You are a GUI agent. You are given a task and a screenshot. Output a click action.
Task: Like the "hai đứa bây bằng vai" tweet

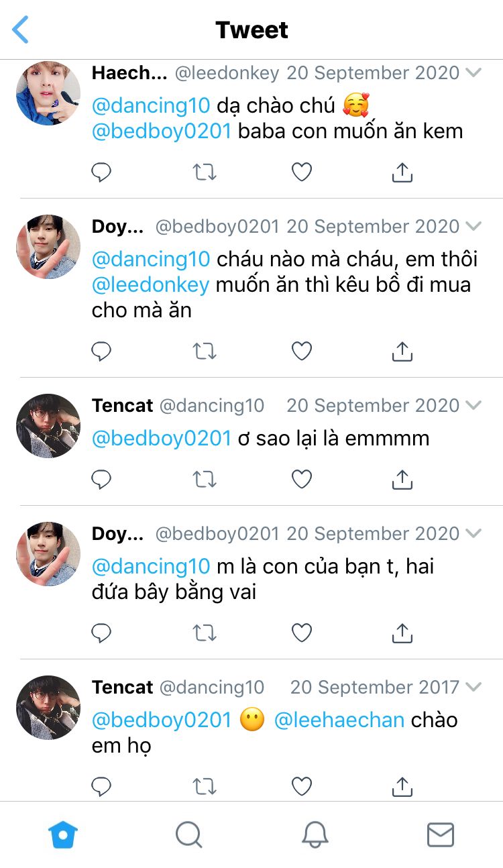pos(302,633)
